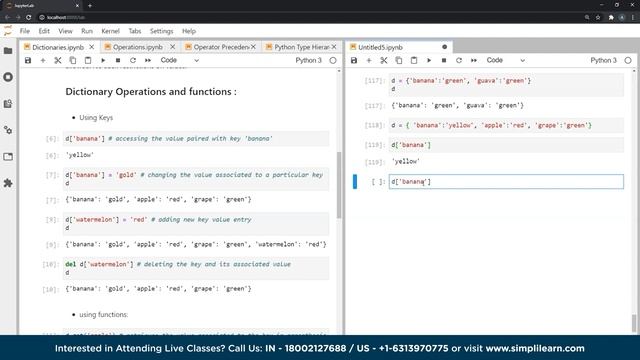Open the View menu
This screenshot has width=640, height=360.
pyautogui.click(x=65, y=31)
